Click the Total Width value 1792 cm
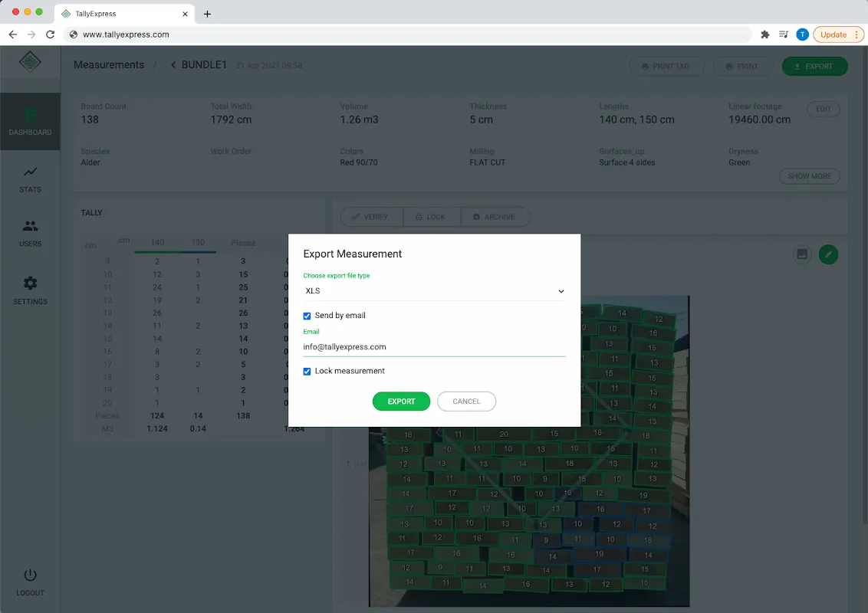Screen dimensions: 868x613 point(231,120)
